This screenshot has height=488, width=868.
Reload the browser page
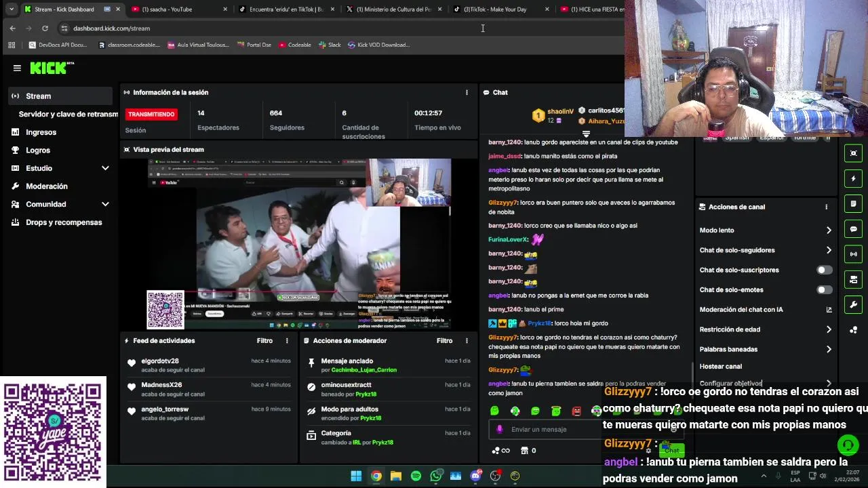coord(45,28)
